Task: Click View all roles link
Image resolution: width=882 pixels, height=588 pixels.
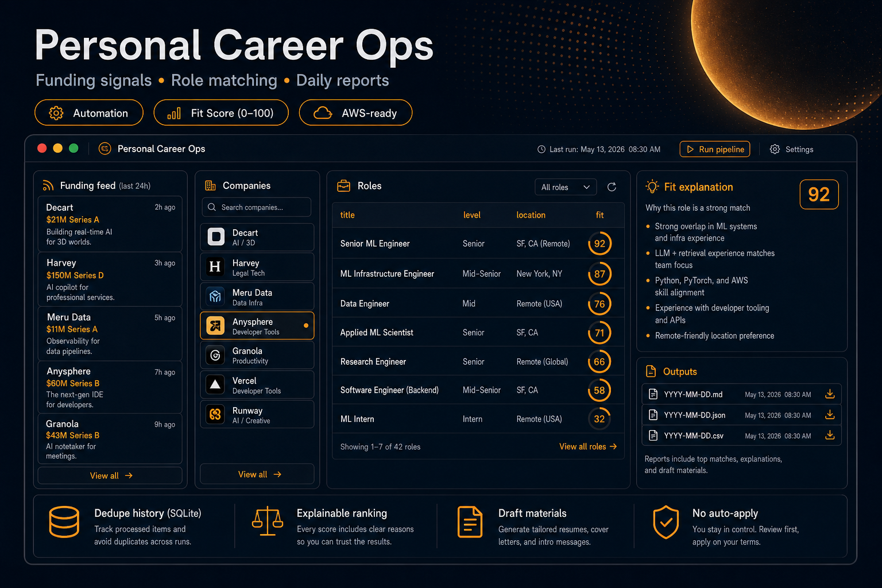Action: coord(588,446)
